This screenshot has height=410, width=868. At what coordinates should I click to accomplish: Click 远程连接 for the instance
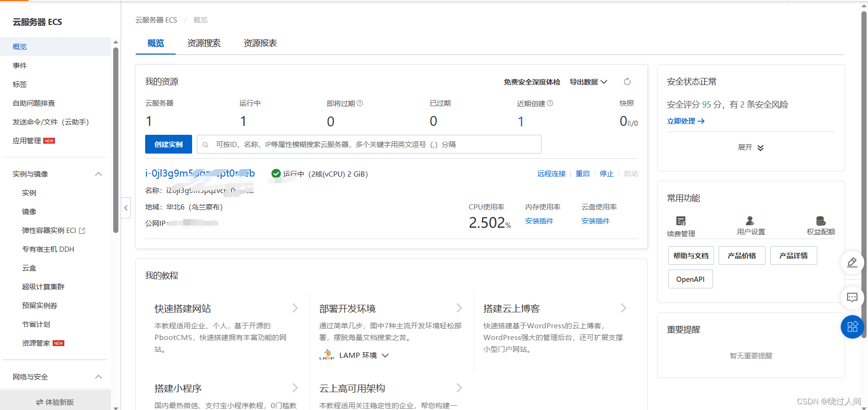tap(551, 174)
